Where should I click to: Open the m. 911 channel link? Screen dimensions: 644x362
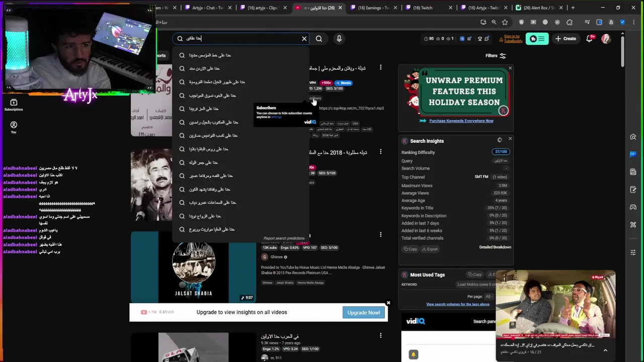click(x=276, y=358)
